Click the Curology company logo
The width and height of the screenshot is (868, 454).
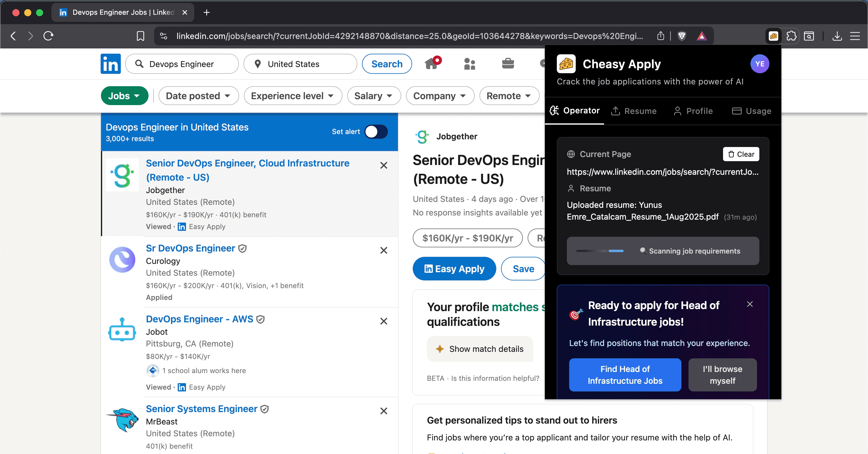122,260
